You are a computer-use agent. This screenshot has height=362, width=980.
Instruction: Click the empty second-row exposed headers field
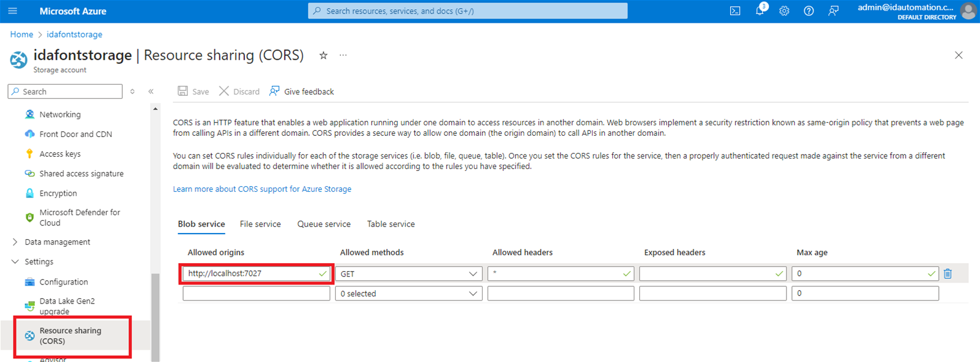713,294
